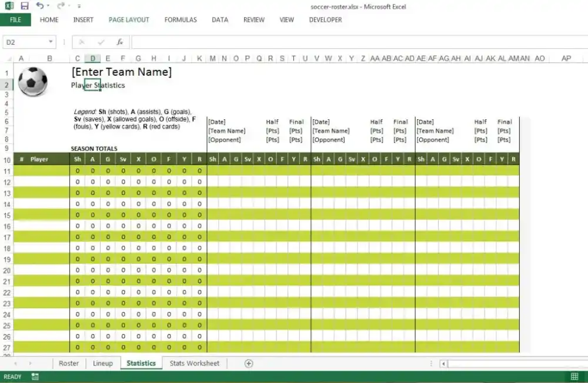Click the Select All corner triangle
The width and height of the screenshot is (588, 383).
[9, 59]
